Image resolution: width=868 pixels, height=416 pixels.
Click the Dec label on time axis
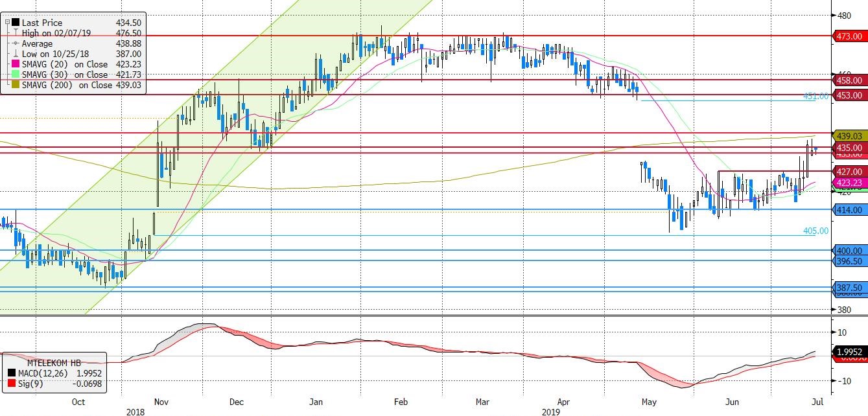237,402
